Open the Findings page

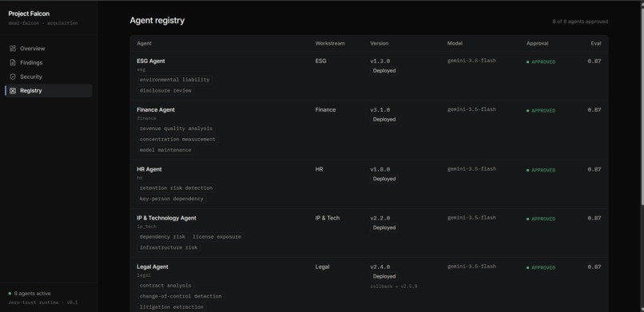tap(49, 63)
